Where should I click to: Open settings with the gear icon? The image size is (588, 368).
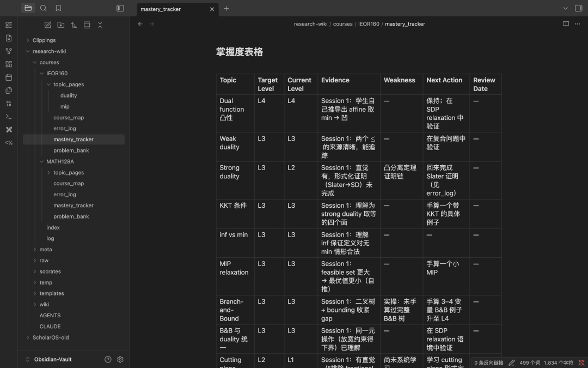[x=120, y=359]
